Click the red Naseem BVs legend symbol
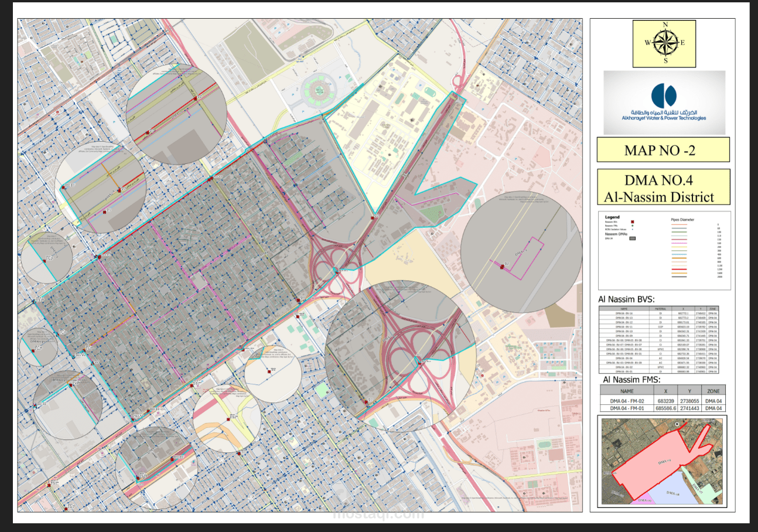The width and height of the screenshot is (758, 532). click(x=633, y=222)
